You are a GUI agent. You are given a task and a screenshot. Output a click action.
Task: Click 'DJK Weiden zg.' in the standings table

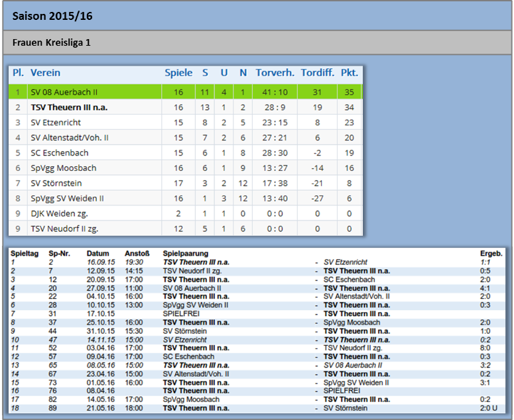(x=59, y=214)
